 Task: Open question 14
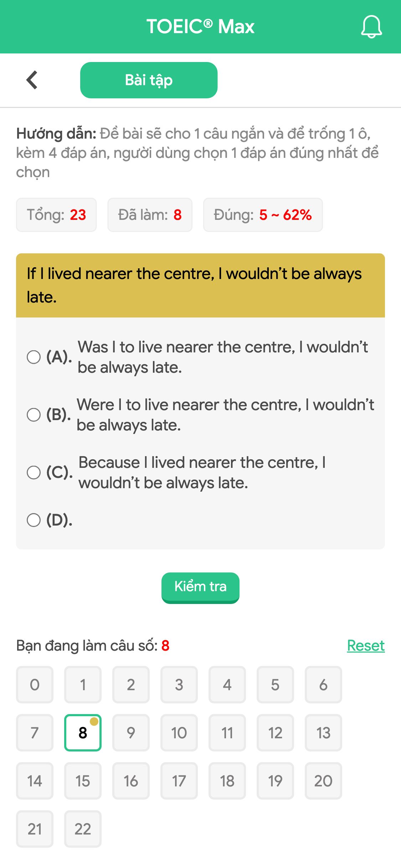34,781
